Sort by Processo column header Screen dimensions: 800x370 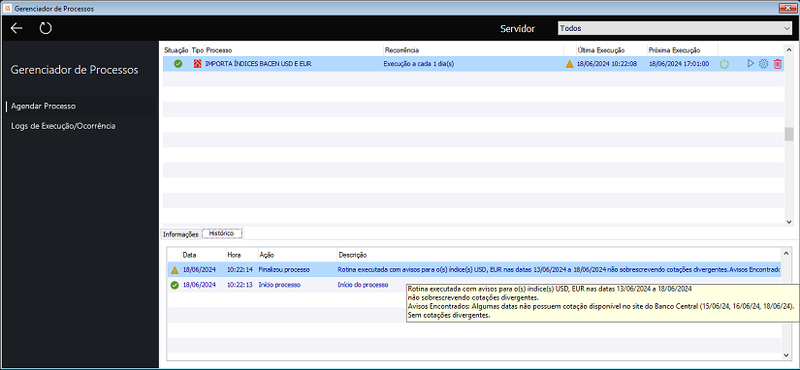tap(219, 51)
